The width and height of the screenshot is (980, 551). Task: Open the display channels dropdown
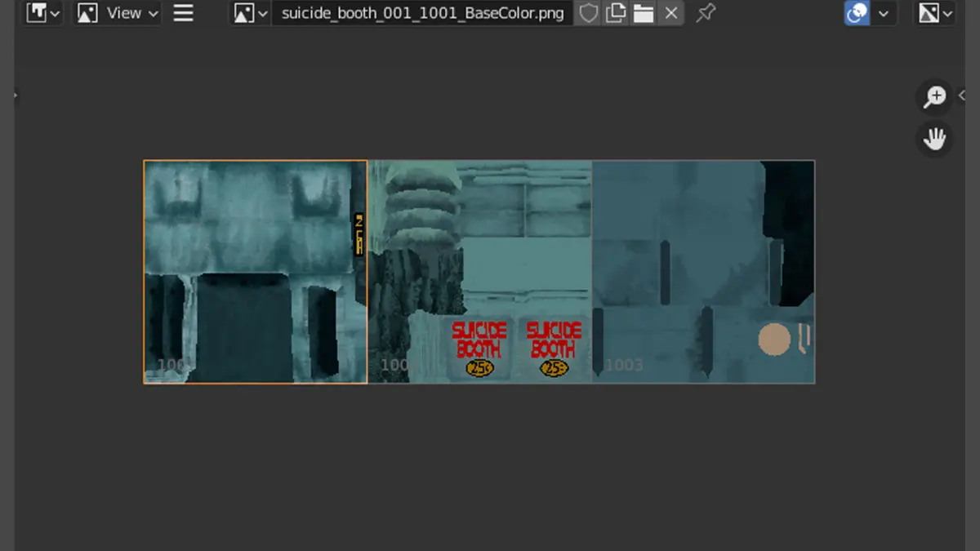[x=935, y=13]
